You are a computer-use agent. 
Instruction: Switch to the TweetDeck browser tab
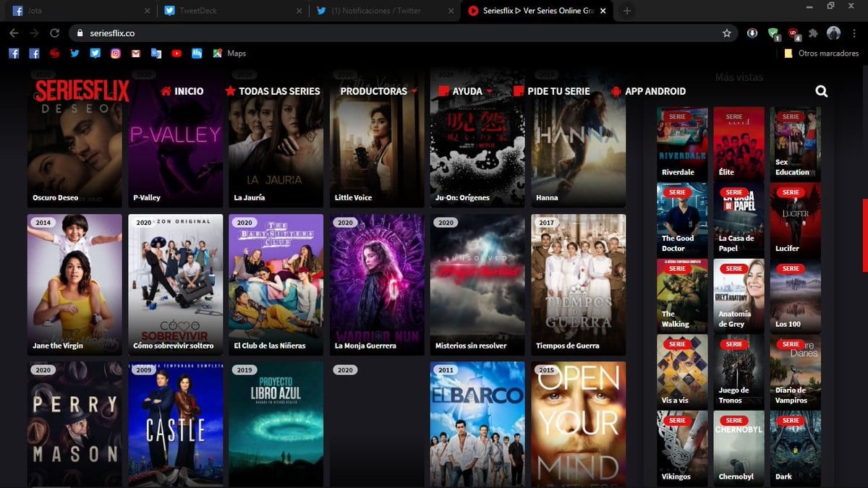tap(229, 11)
